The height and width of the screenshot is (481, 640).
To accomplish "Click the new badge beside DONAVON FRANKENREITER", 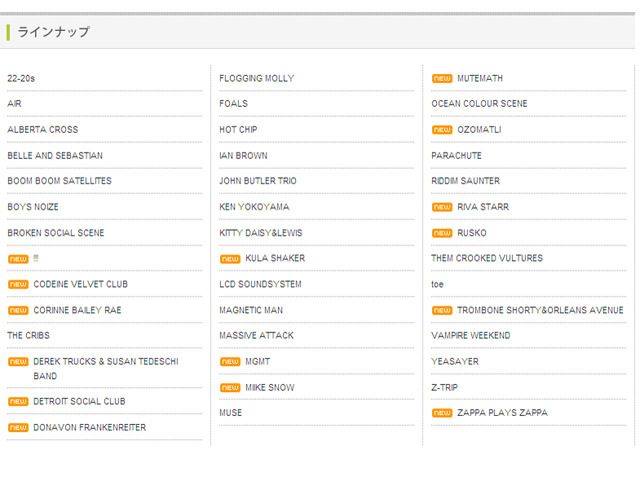I will [18, 428].
